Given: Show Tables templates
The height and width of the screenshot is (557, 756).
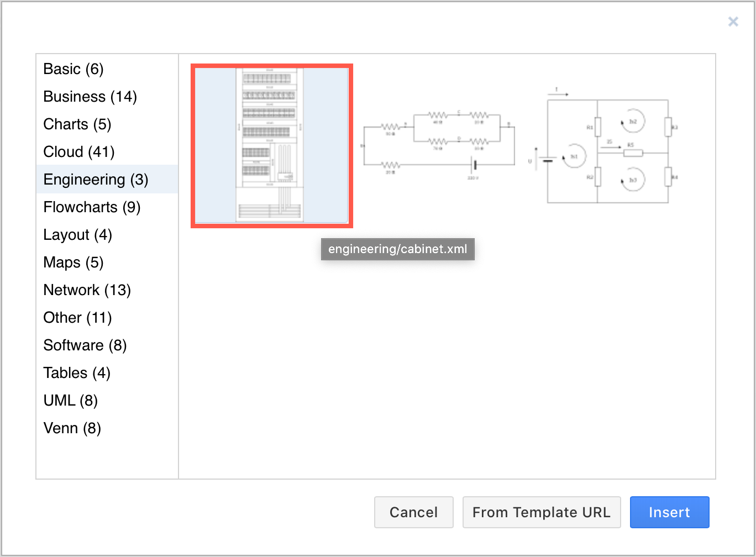Looking at the screenshot, I should [76, 372].
